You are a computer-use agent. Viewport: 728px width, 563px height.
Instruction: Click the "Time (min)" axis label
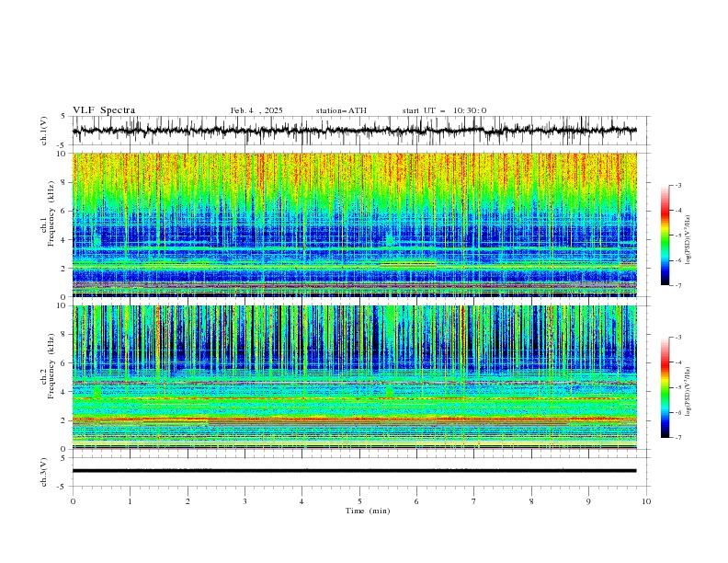click(368, 511)
